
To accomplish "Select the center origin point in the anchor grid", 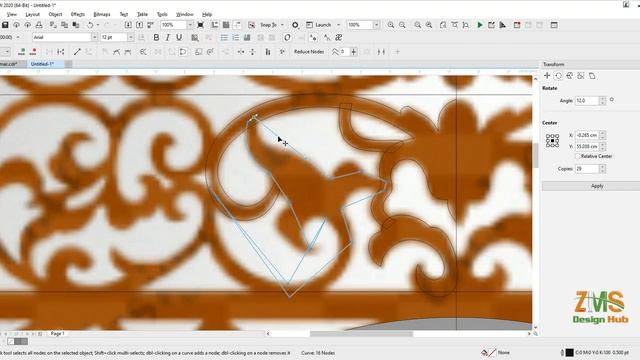I will (x=552, y=140).
